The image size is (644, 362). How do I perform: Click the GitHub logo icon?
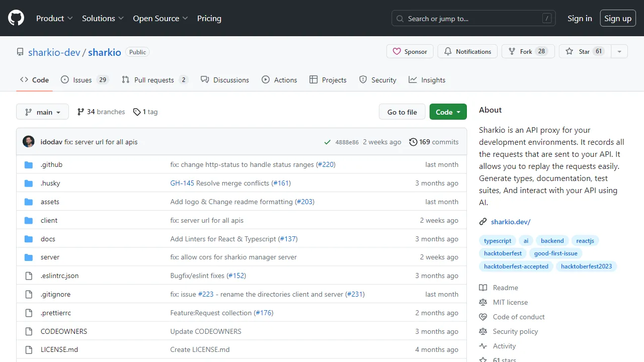16,18
